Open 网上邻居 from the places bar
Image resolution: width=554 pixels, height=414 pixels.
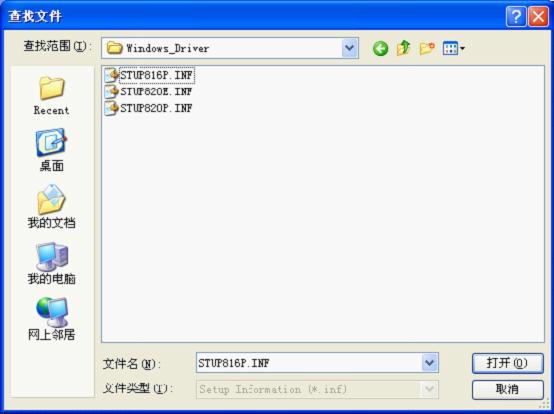click(52, 319)
